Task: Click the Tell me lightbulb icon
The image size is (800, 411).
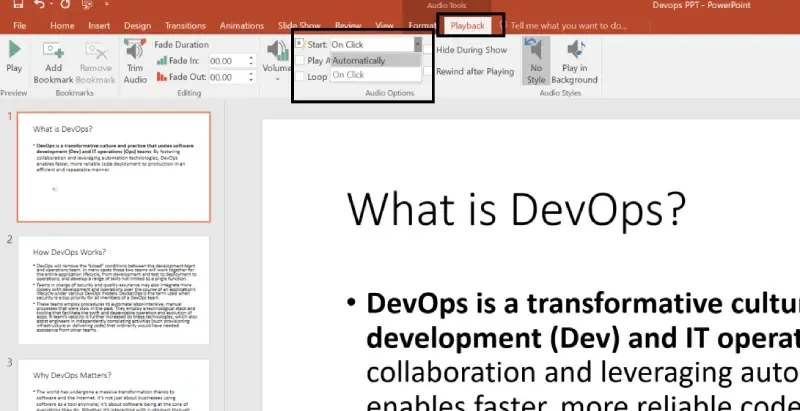Action: click(503, 25)
